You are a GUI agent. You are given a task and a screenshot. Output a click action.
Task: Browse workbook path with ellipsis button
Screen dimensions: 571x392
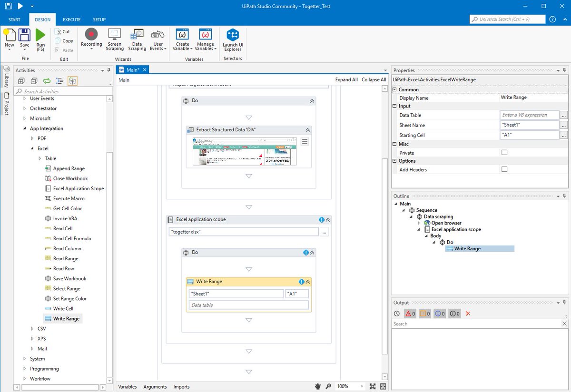pyautogui.click(x=325, y=232)
